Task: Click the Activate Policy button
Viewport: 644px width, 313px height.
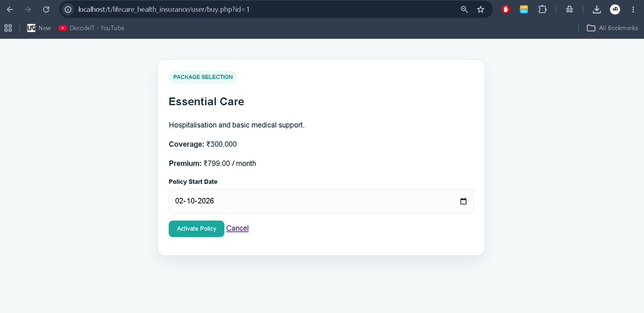Action: (196, 229)
